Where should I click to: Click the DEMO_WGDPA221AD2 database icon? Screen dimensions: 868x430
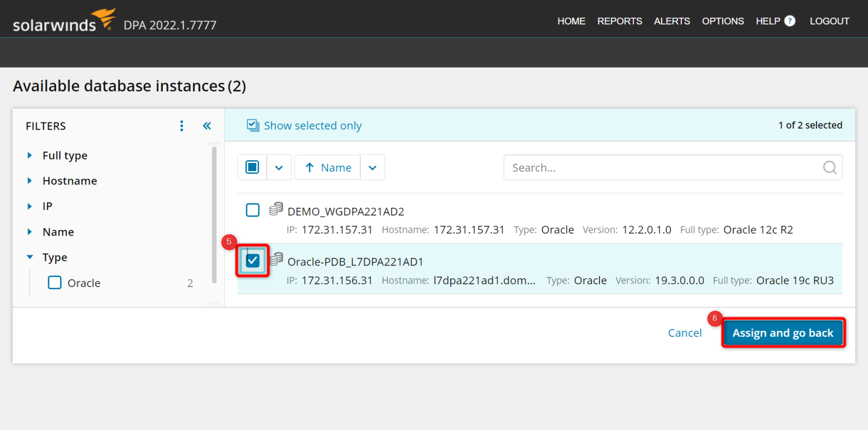coord(276,209)
